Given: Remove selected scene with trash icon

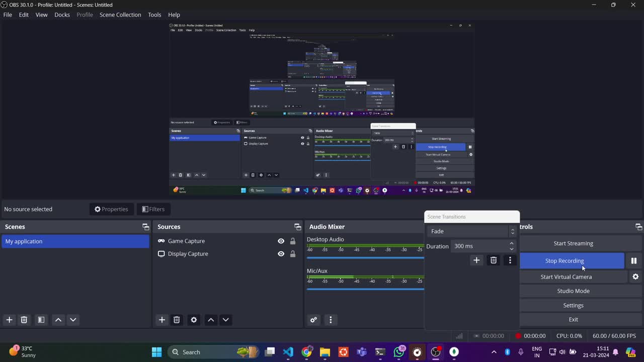Looking at the screenshot, I should pyautogui.click(x=24, y=320).
